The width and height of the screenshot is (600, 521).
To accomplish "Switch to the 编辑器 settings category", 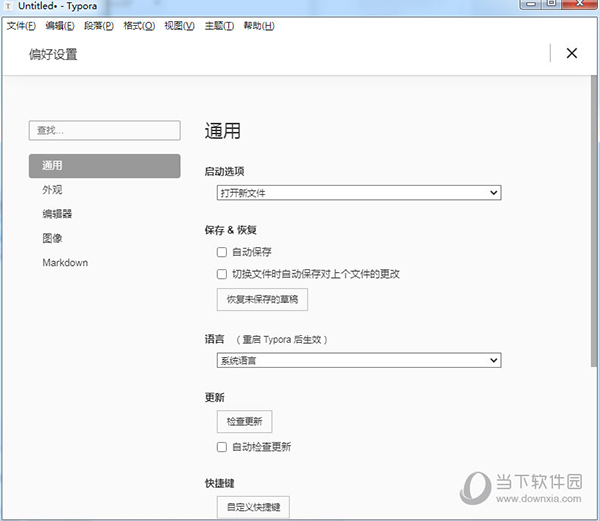I will (x=57, y=214).
